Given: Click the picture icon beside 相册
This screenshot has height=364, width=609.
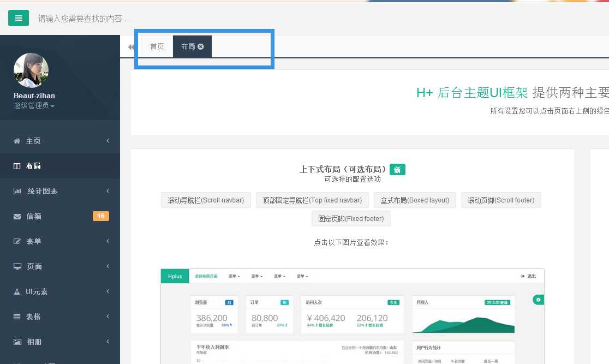Looking at the screenshot, I should tap(17, 342).
